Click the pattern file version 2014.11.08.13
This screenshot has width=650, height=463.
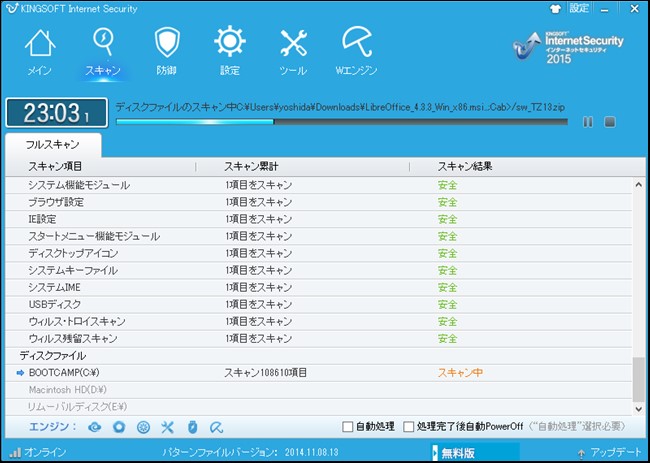click(311, 452)
